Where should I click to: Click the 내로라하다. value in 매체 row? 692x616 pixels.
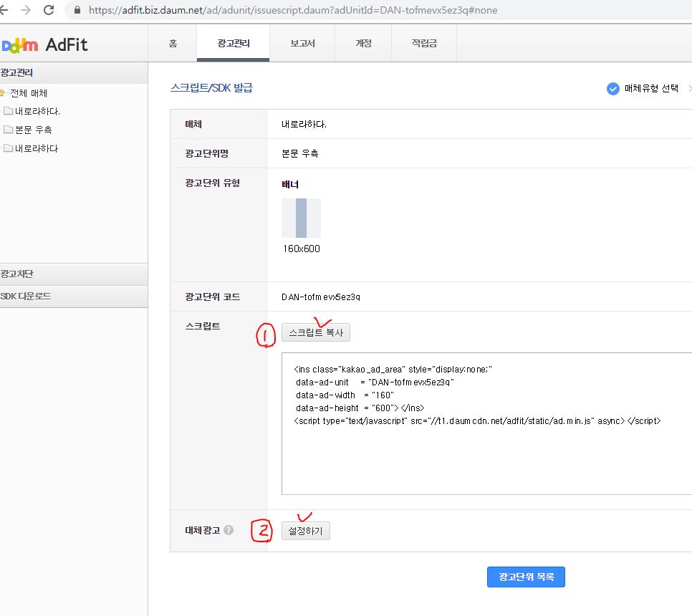304,125
